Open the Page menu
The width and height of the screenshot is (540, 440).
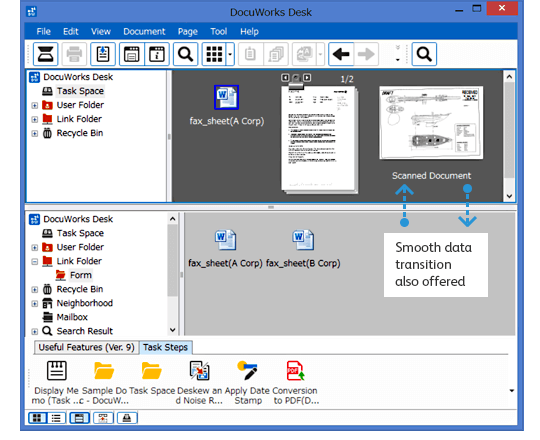pos(188,32)
